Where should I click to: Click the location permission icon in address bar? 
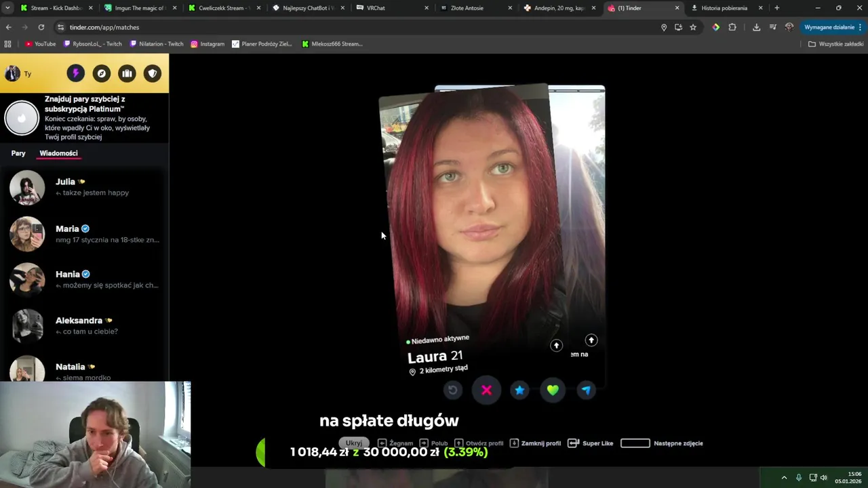tap(664, 27)
